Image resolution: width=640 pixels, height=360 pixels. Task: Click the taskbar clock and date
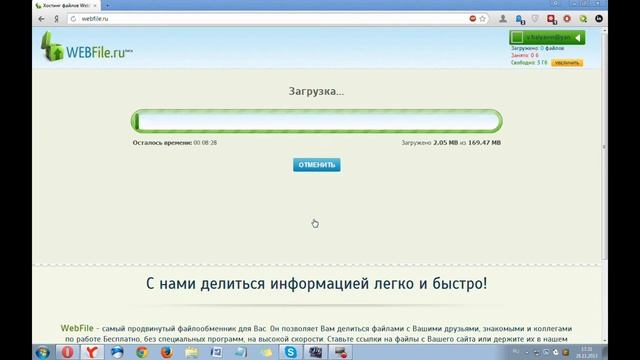pos(587,353)
